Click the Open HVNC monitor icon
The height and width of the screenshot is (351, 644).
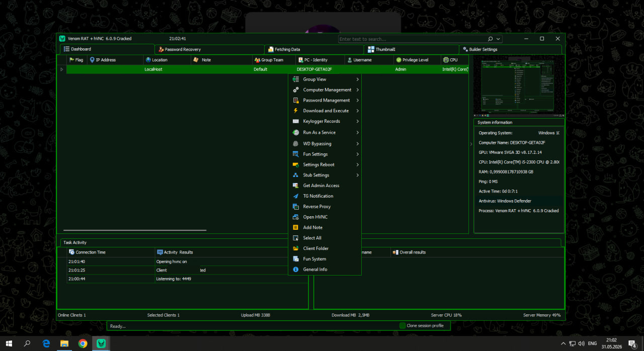click(x=296, y=217)
